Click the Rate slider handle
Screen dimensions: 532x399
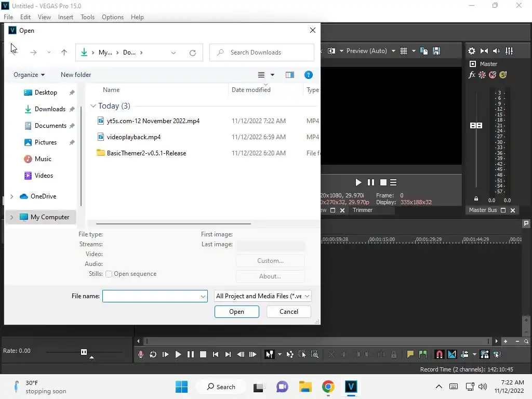(x=84, y=352)
